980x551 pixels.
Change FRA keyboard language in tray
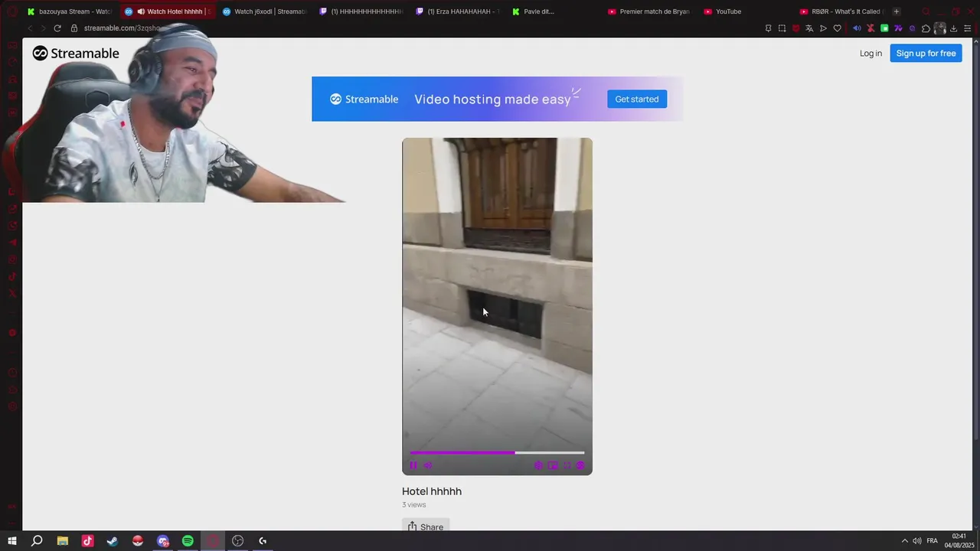click(x=932, y=541)
